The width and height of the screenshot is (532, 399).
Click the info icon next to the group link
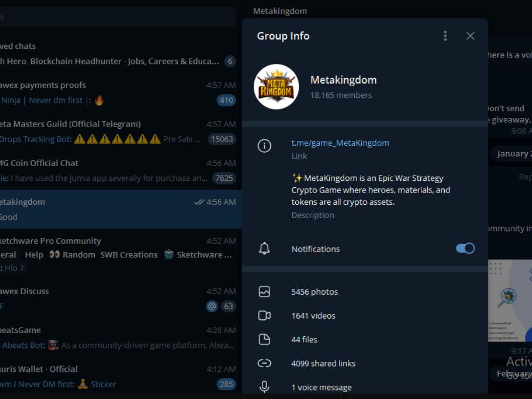coord(264,146)
